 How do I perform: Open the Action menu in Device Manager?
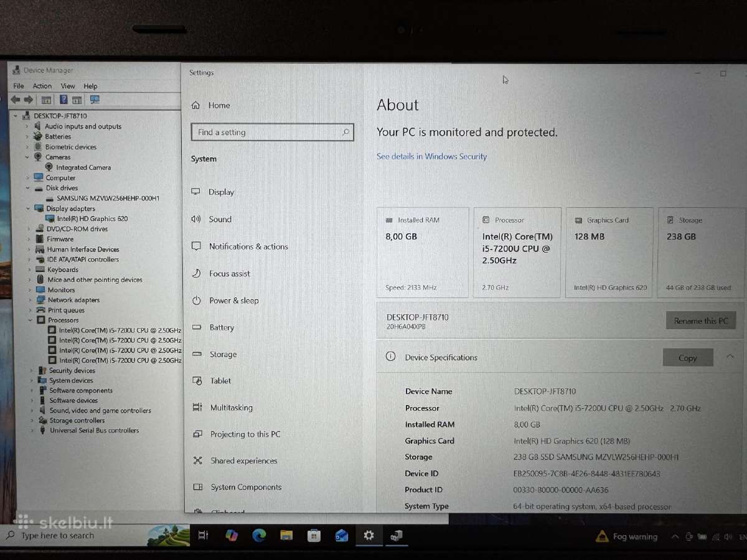[42, 86]
